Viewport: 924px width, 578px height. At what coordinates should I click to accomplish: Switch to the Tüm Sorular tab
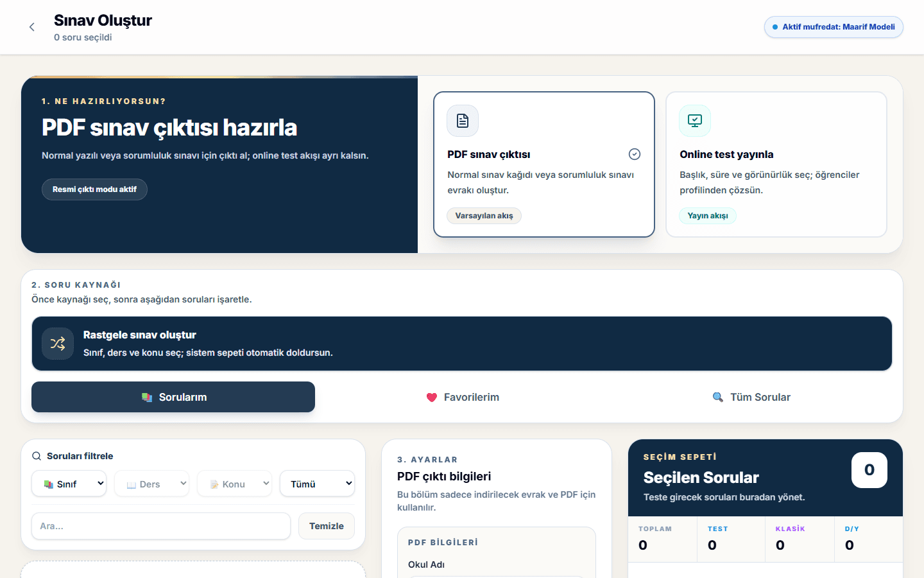(751, 397)
